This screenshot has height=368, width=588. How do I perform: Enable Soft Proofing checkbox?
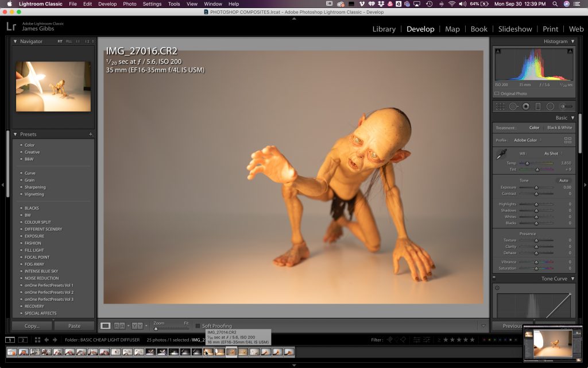pyautogui.click(x=198, y=326)
